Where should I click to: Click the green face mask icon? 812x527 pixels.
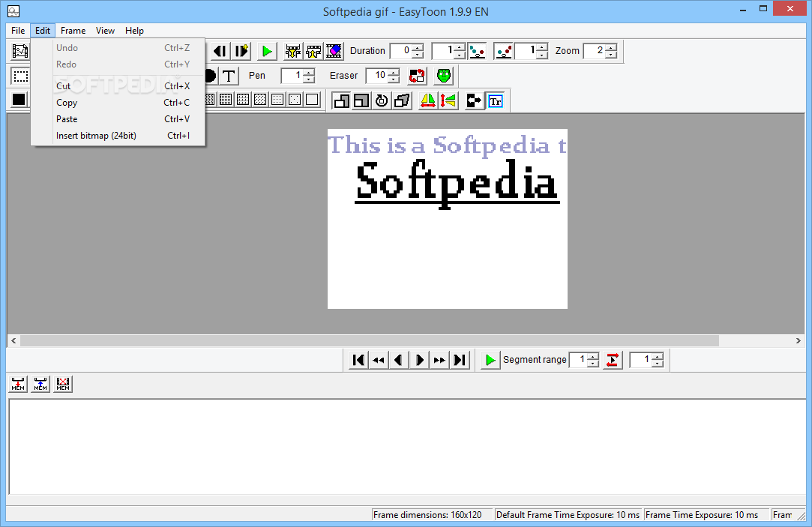(x=444, y=76)
